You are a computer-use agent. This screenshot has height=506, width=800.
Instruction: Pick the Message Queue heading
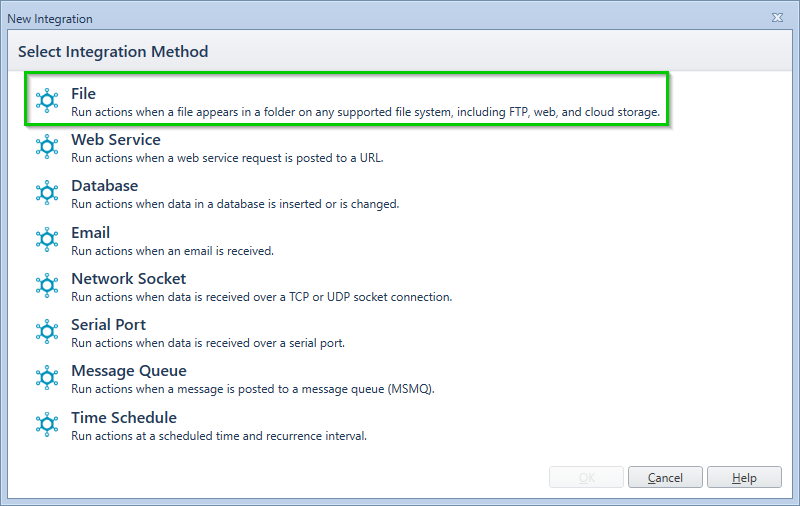coord(129,371)
